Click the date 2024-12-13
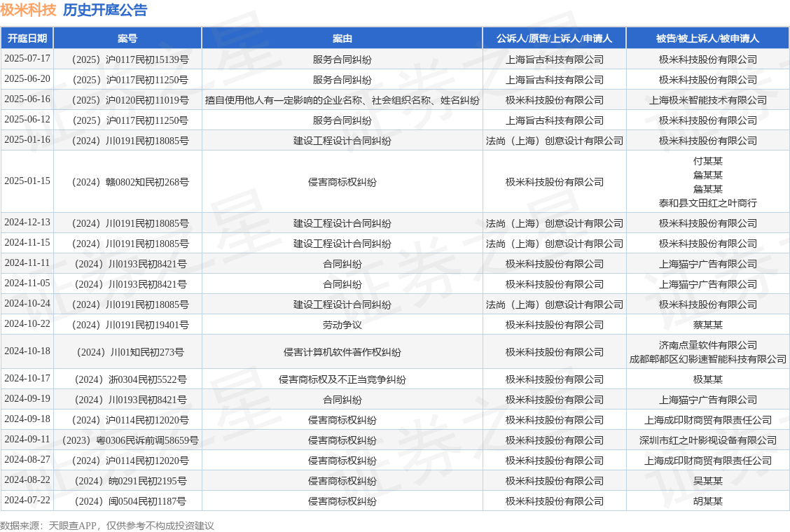This screenshot has width=790, height=532. [27, 222]
